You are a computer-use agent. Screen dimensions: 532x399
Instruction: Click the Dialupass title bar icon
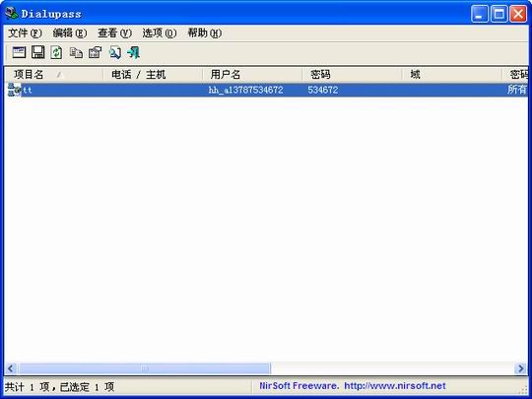(12, 14)
